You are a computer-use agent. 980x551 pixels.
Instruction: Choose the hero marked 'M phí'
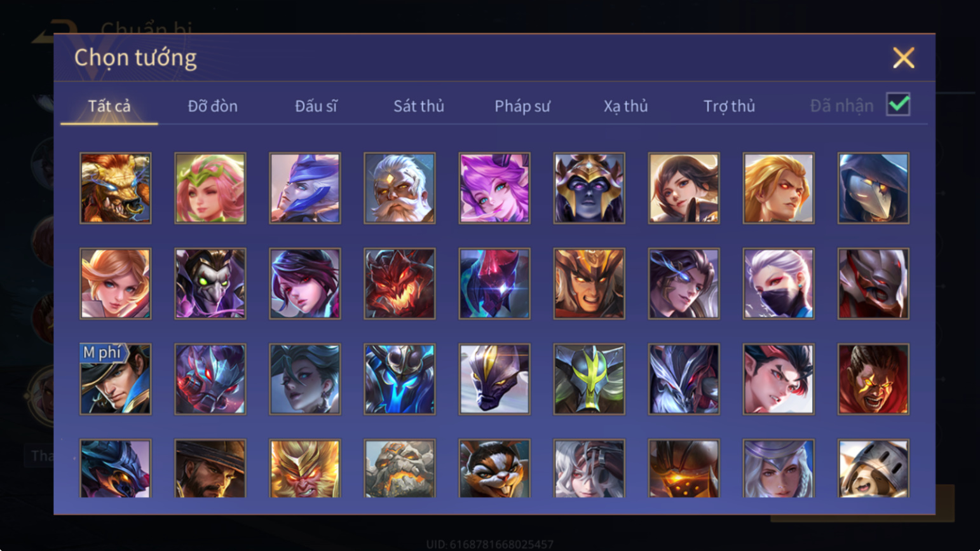(116, 379)
